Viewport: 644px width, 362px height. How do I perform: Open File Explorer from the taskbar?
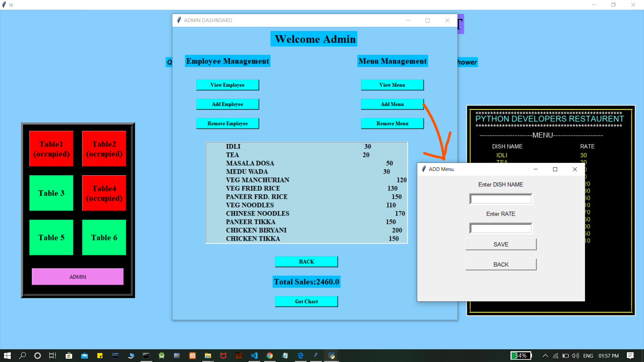(208, 356)
